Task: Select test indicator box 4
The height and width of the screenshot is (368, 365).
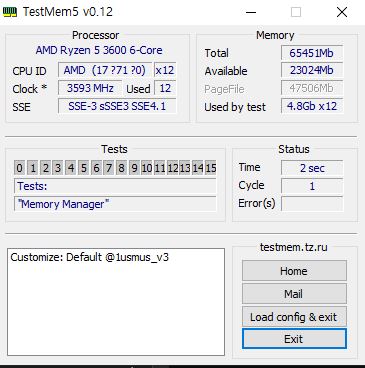Action: pyautogui.click(x=71, y=168)
